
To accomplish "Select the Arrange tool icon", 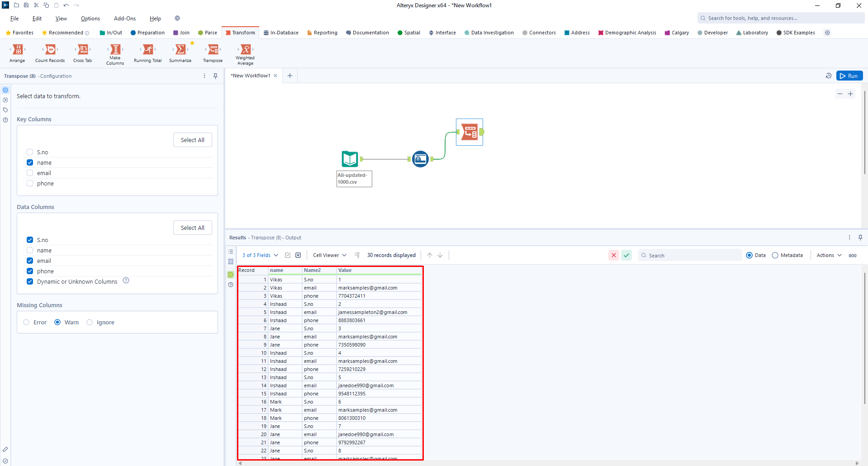I will click(x=18, y=50).
